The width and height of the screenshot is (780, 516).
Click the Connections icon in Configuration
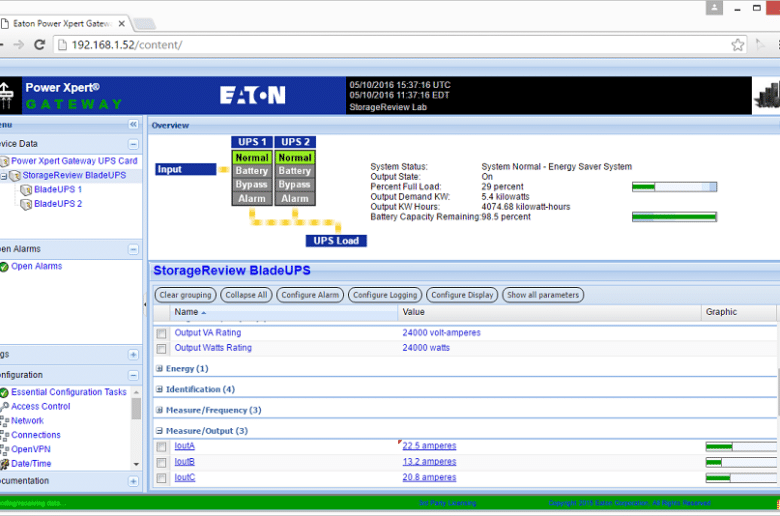[4, 435]
